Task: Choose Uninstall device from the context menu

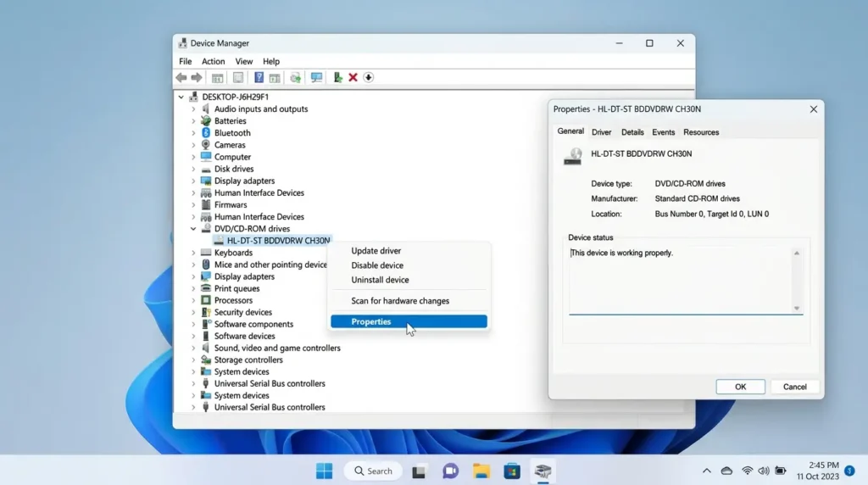Action: [x=409, y=280]
